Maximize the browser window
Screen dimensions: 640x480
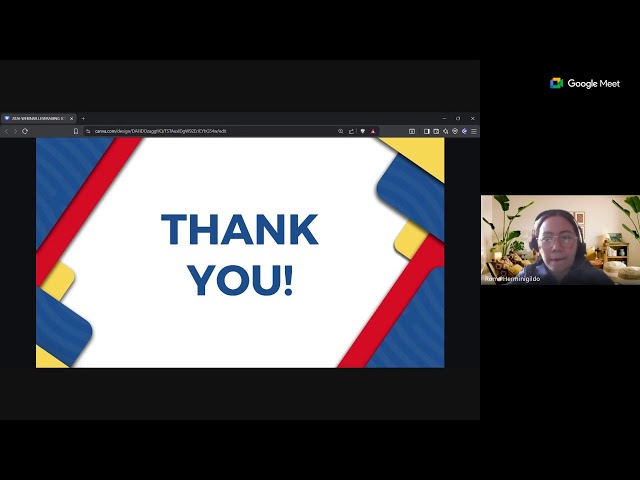pos(459,118)
